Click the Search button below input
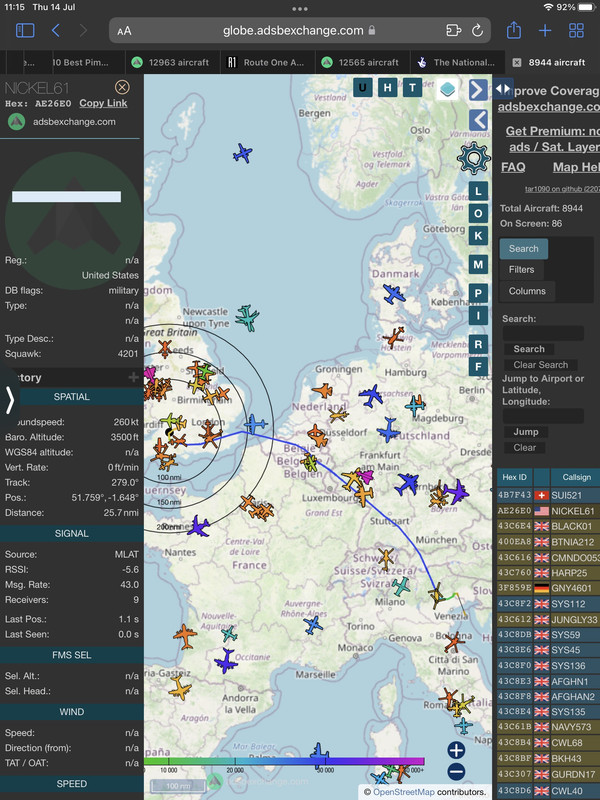The width and height of the screenshot is (600, 800). coord(529,349)
